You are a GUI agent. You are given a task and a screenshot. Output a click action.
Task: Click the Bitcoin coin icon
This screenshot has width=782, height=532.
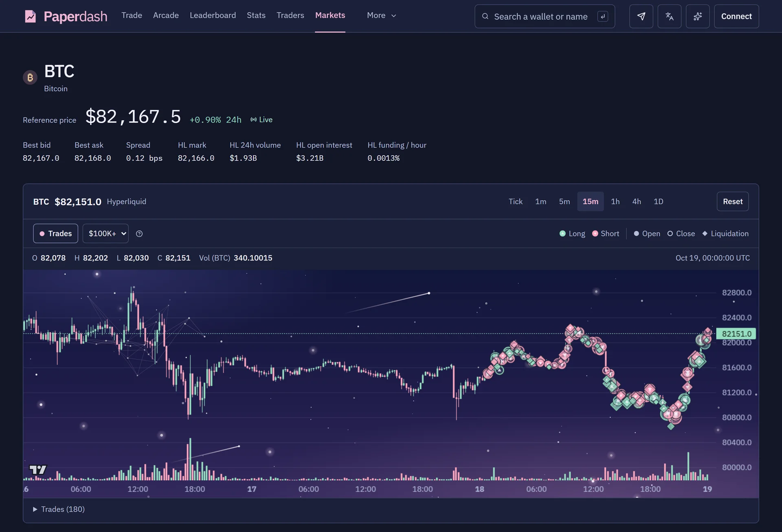30,77
